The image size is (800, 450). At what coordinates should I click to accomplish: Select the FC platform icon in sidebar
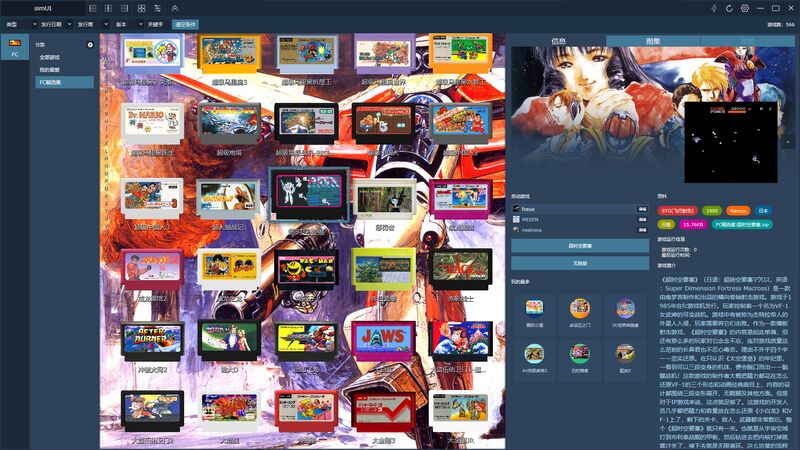pos(14,47)
